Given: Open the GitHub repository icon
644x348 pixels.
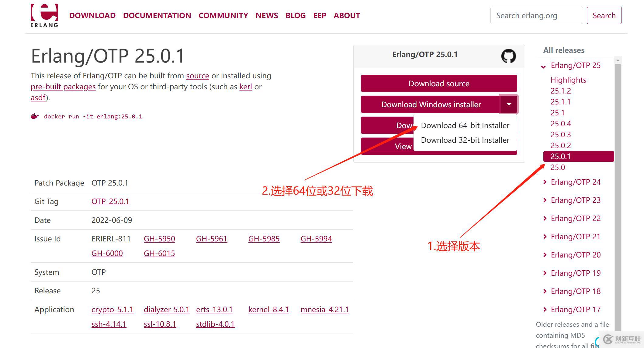Looking at the screenshot, I should (x=508, y=56).
